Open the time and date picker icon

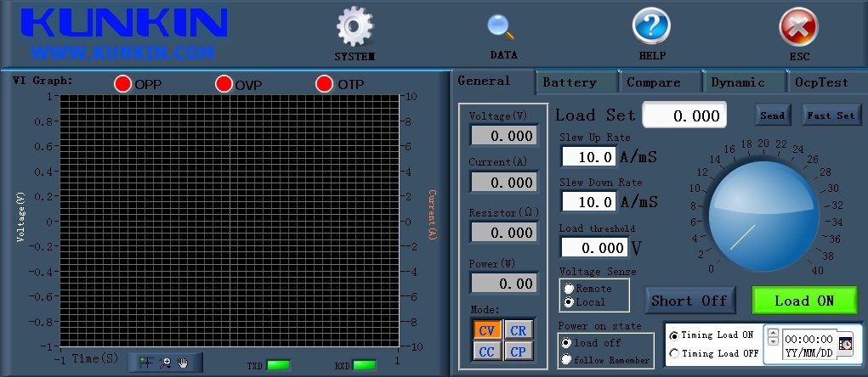tap(845, 344)
